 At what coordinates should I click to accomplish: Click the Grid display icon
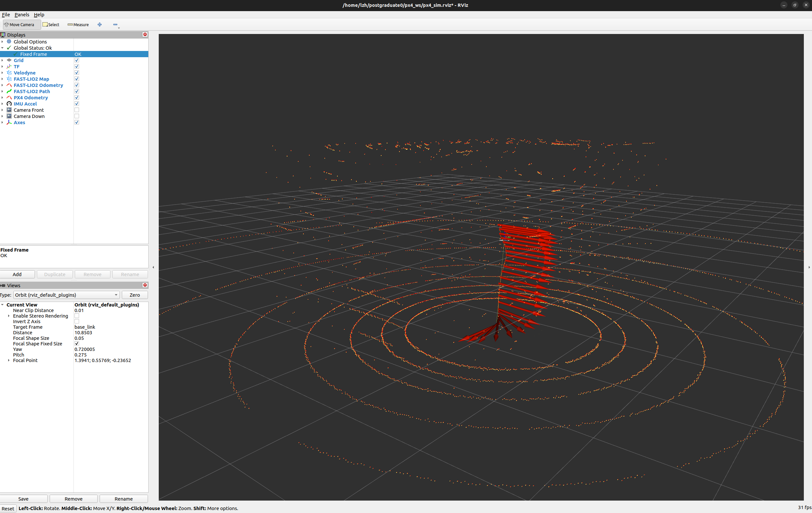click(9, 60)
